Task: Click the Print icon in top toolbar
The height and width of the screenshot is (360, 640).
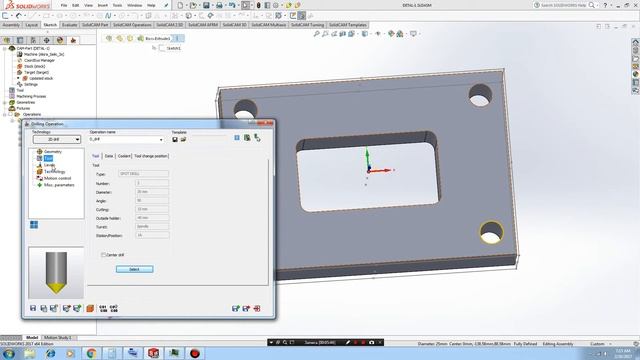Action: click(x=219, y=5)
